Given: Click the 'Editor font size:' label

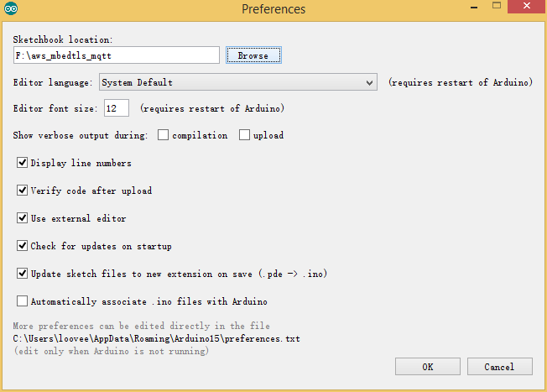Looking at the screenshot, I should [x=55, y=108].
